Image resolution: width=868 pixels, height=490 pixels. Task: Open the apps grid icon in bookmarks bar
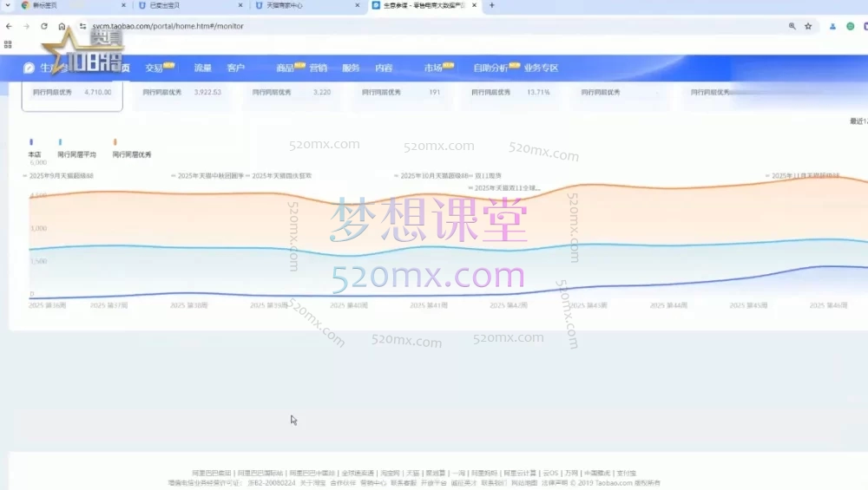tap(8, 45)
